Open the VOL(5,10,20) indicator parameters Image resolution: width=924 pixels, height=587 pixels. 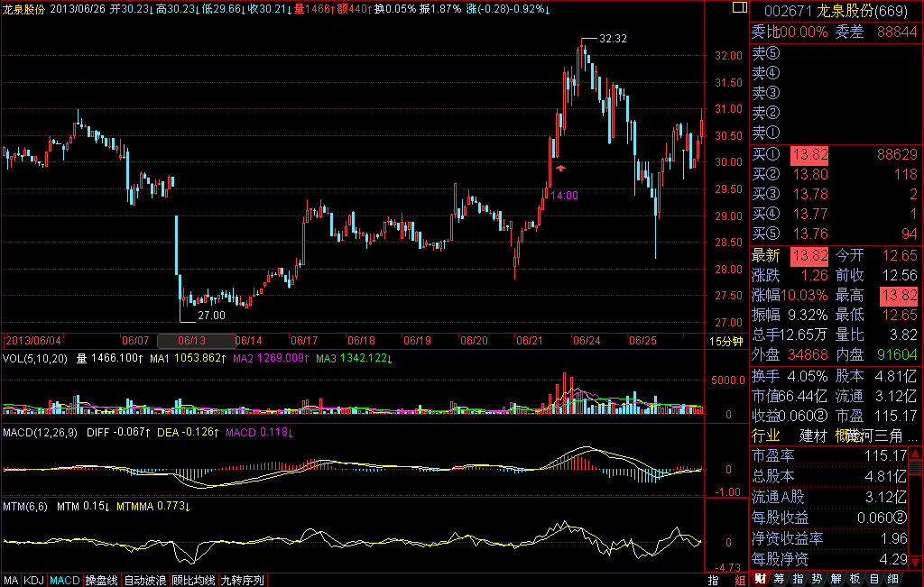[x=34, y=358]
